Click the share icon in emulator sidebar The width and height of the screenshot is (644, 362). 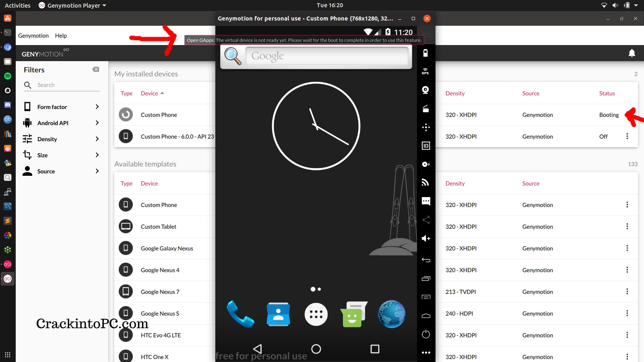pyautogui.click(x=426, y=220)
